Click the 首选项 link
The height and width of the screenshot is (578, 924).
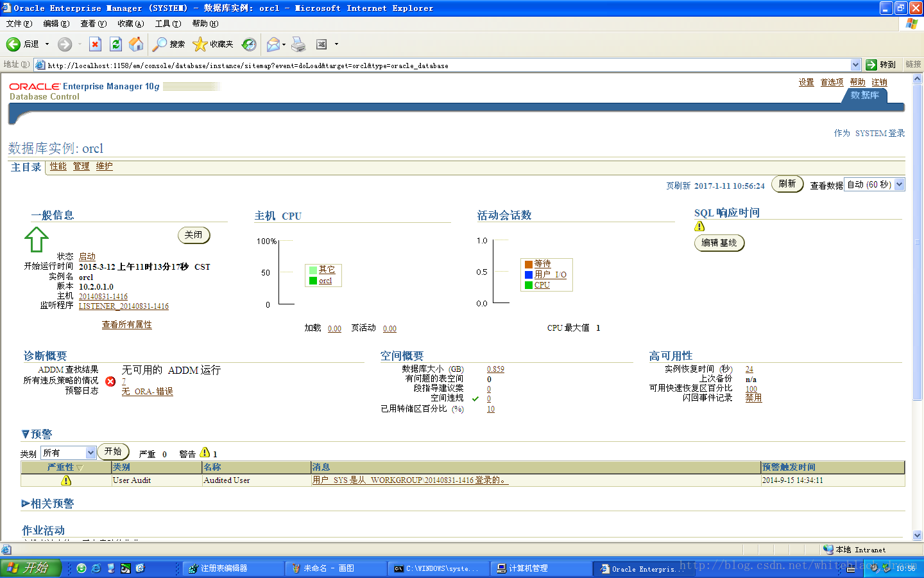click(x=832, y=82)
